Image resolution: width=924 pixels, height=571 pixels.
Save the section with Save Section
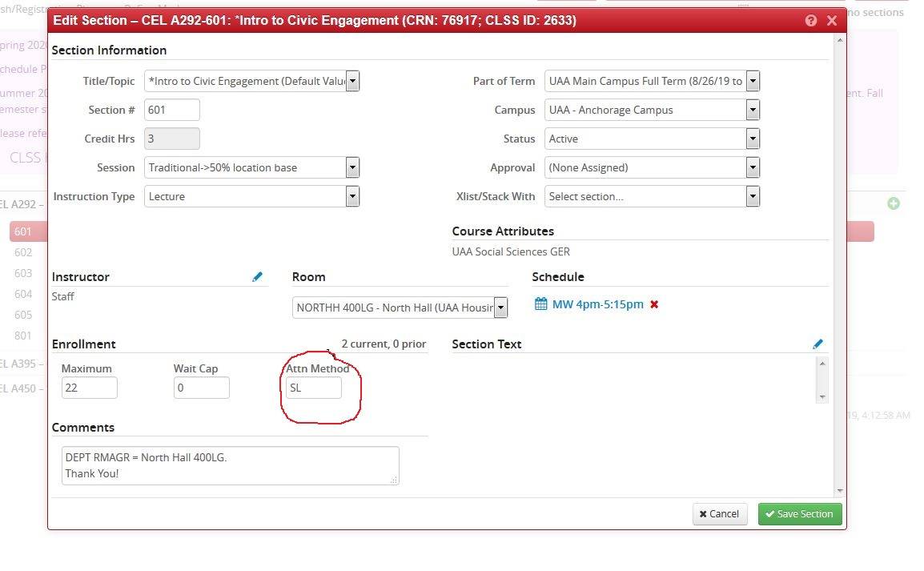point(799,513)
